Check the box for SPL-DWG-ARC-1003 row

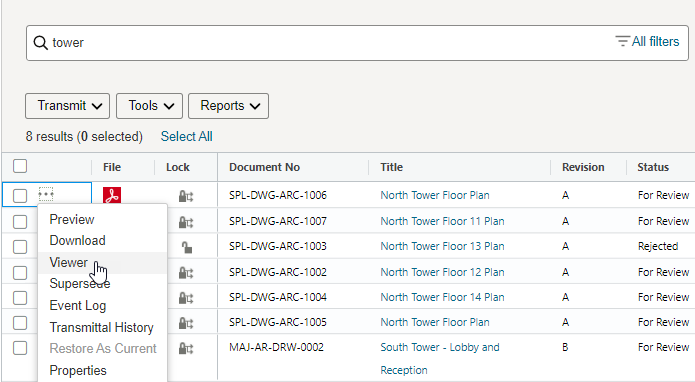pyautogui.click(x=20, y=247)
